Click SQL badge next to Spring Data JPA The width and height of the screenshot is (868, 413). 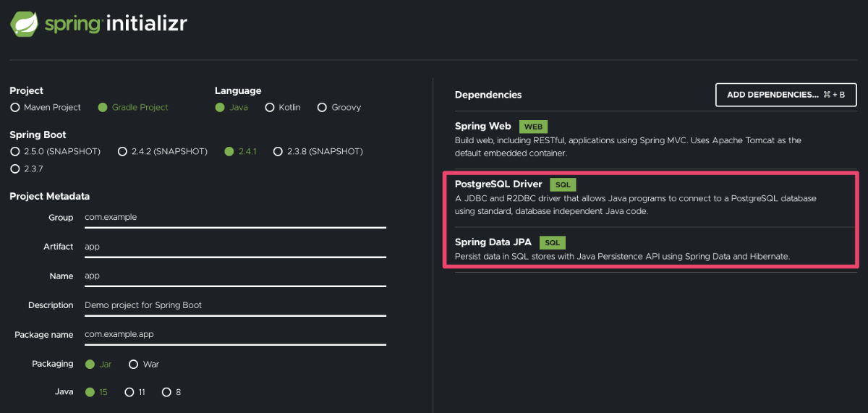(553, 243)
